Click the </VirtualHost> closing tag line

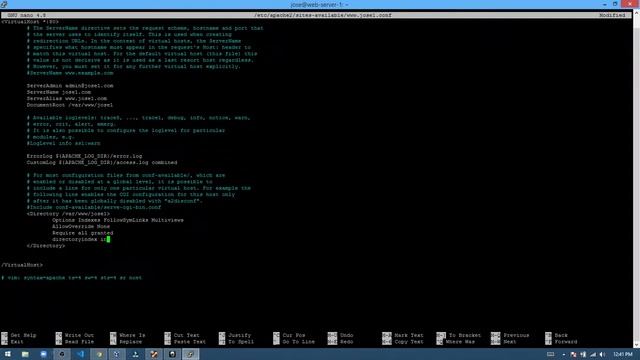22,265
